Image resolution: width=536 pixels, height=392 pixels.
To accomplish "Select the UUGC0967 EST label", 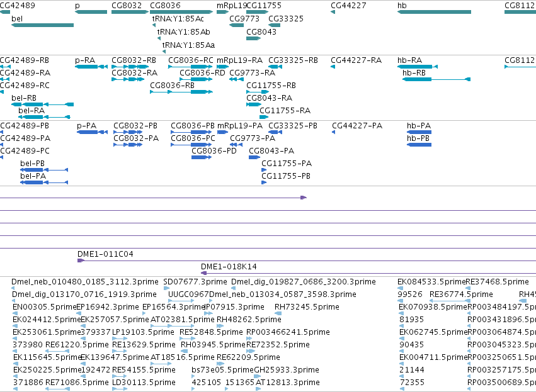I will [188, 294].
